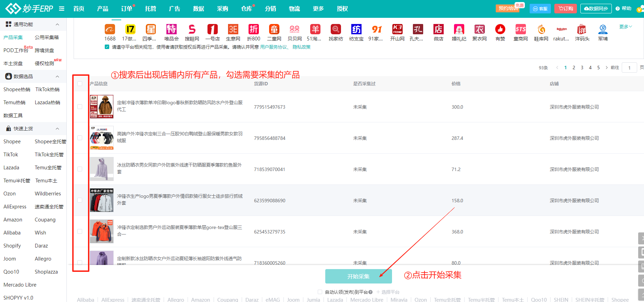Check the select-all checkbox in table header
This screenshot has width=644, height=302.
pyautogui.click(x=80, y=84)
